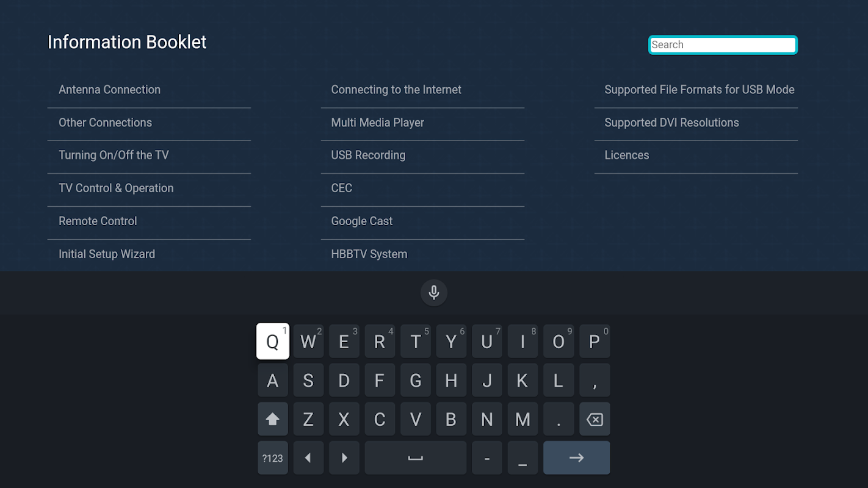Focus the Search input field
Image resolution: width=868 pixels, height=488 pixels.
pos(723,45)
